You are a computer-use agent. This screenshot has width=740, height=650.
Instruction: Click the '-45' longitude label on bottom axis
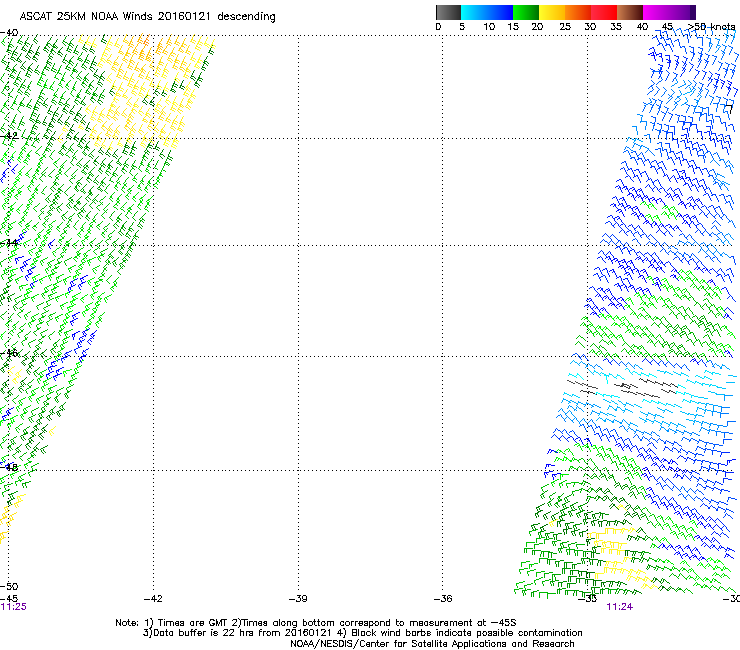pyautogui.click(x=9, y=598)
